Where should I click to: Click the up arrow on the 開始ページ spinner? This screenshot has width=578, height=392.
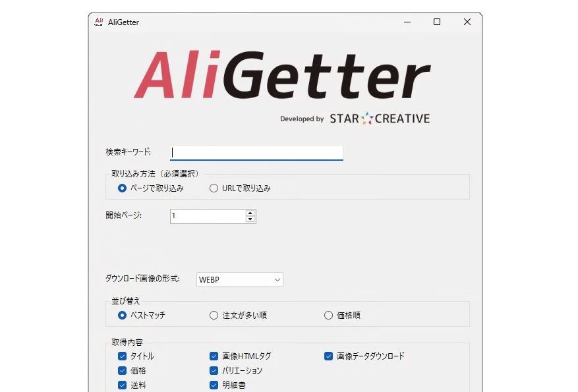(x=249, y=212)
